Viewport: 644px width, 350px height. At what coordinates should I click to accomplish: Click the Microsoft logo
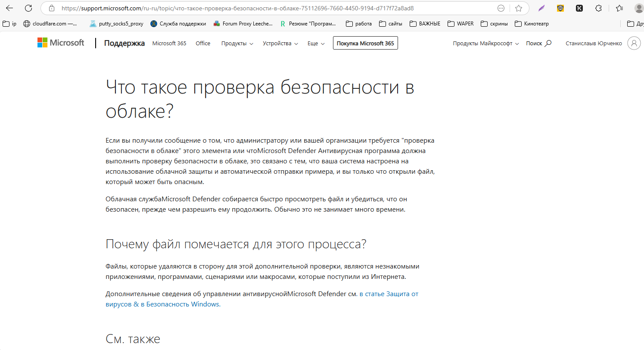coord(61,43)
